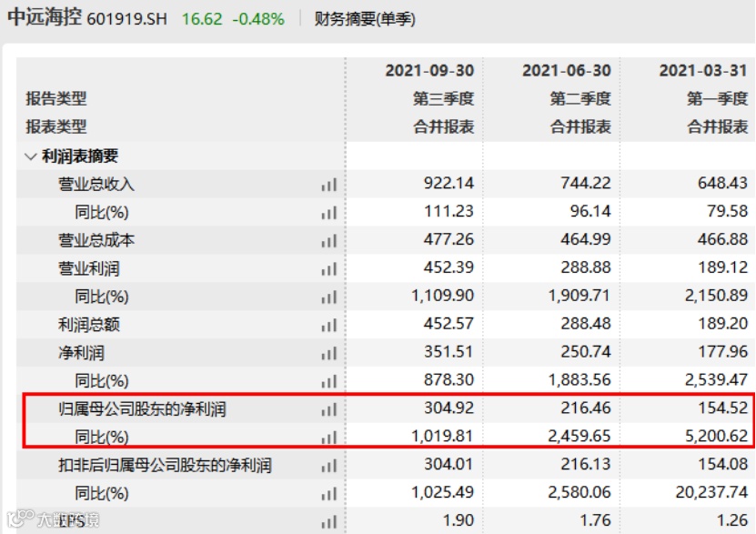Viewport: 756px width, 534px height.
Task: Click operating profit value 288.88
Action: (586, 267)
